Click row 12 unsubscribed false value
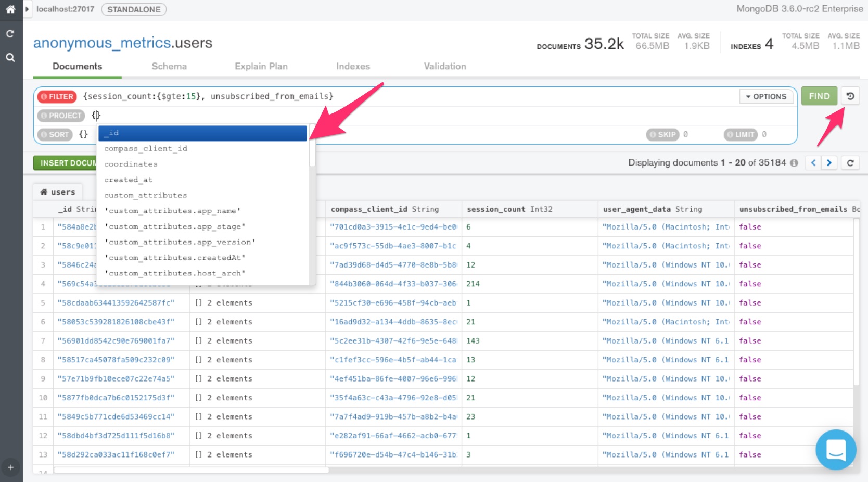Viewport: 868px width, 482px height. (x=750, y=436)
